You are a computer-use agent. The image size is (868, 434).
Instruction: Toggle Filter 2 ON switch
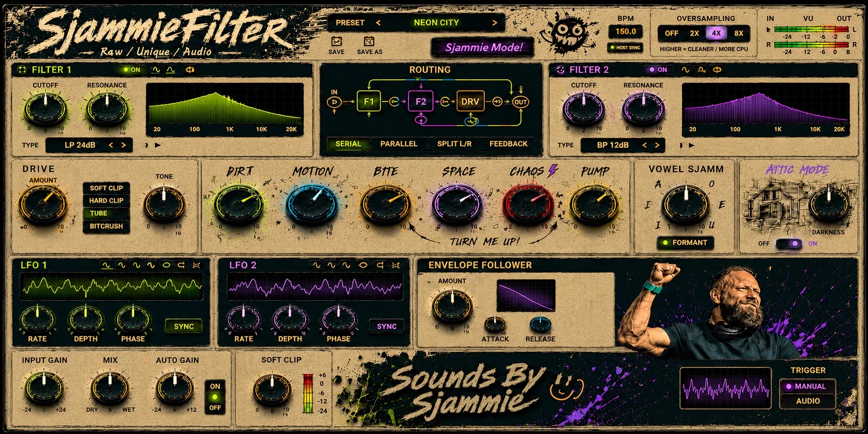pyautogui.click(x=659, y=70)
